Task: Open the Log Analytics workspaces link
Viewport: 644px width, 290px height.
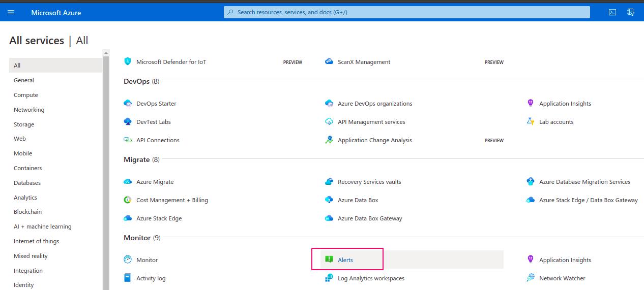Action: click(x=371, y=278)
